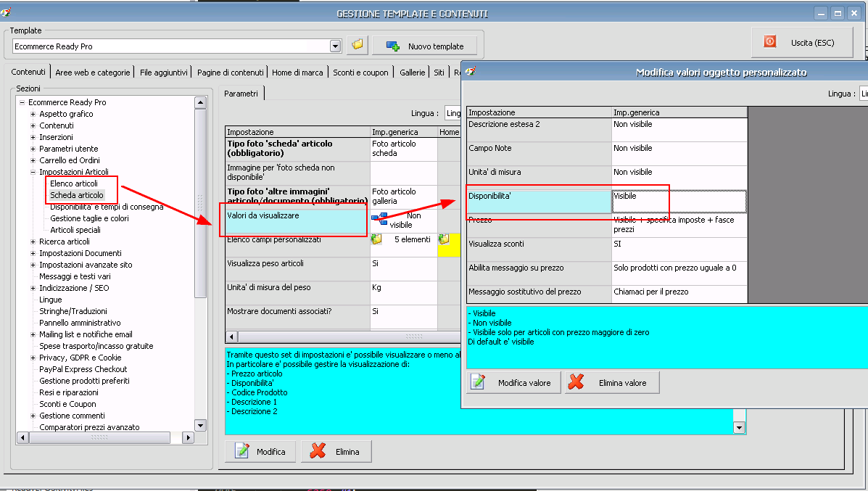Select Messaggi e testi vari item
Image resolution: width=868 pixels, height=491 pixels.
(x=75, y=277)
